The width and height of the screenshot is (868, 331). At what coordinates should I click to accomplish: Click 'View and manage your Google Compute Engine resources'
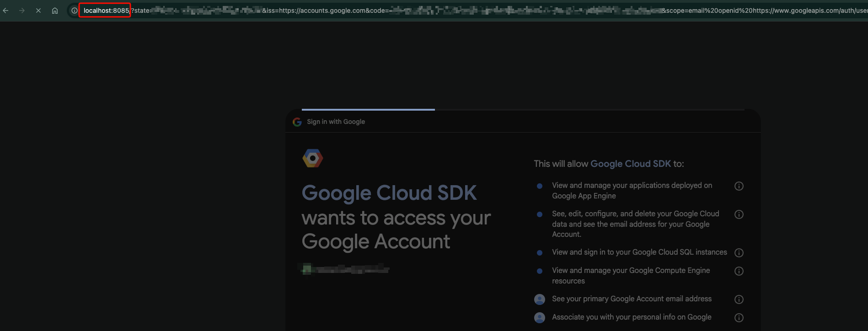pos(631,276)
